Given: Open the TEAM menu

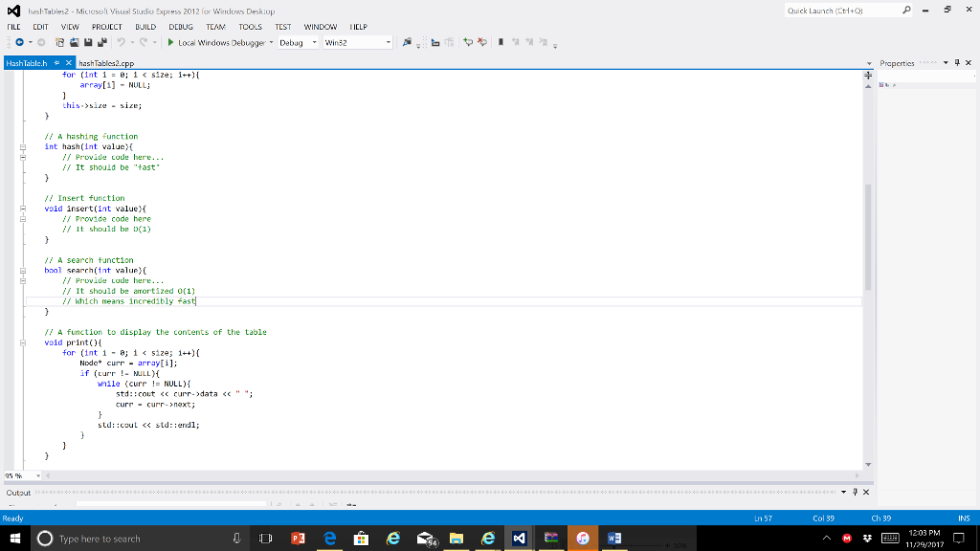Looking at the screenshot, I should point(215,27).
